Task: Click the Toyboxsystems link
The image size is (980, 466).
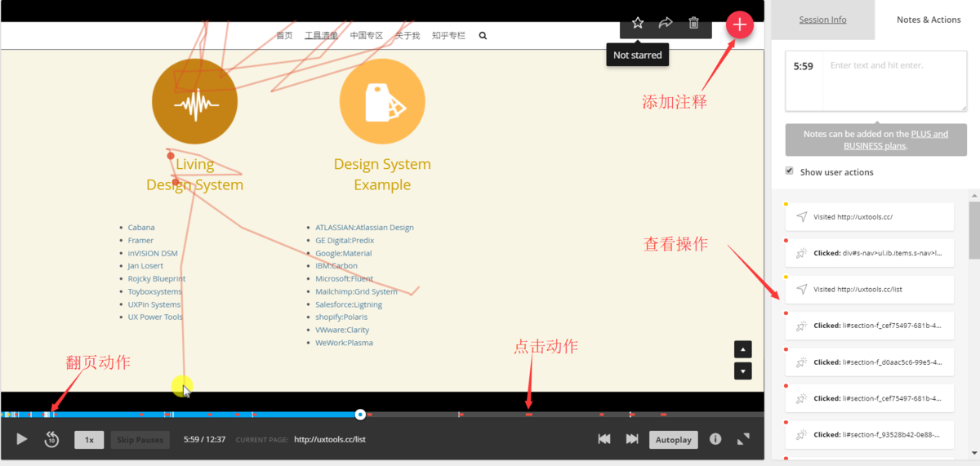Action: (x=155, y=291)
